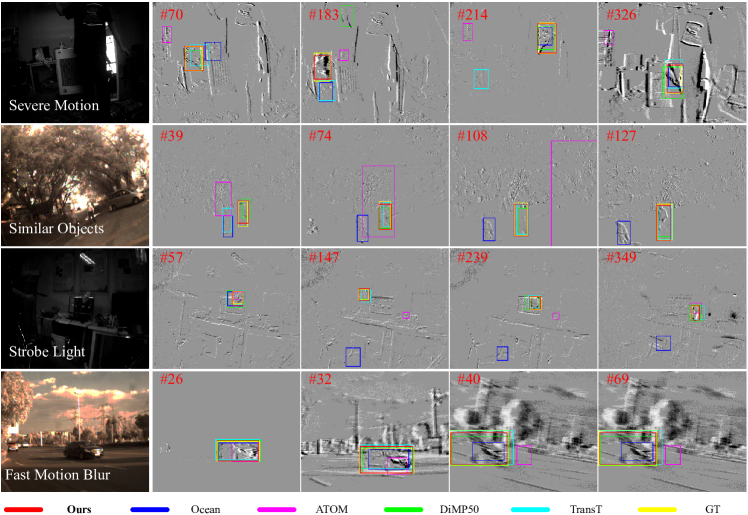Select event frame #39
748x515 pixels.
[226, 185]
